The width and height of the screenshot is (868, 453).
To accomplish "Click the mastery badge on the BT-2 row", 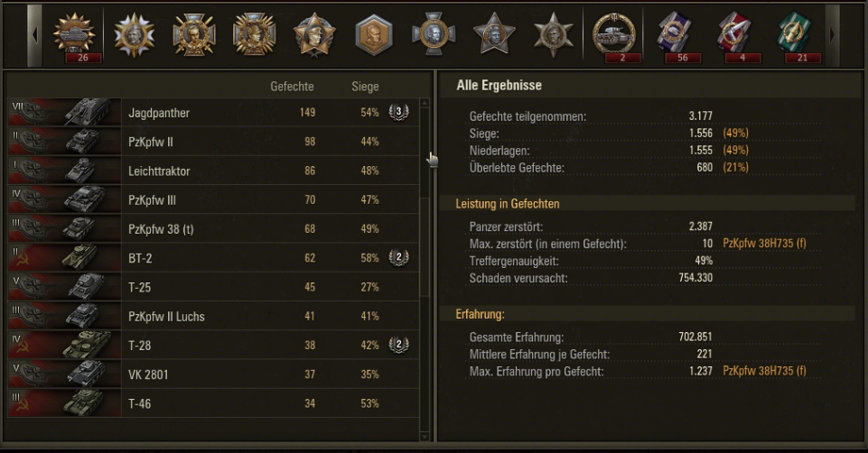I will (398, 258).
